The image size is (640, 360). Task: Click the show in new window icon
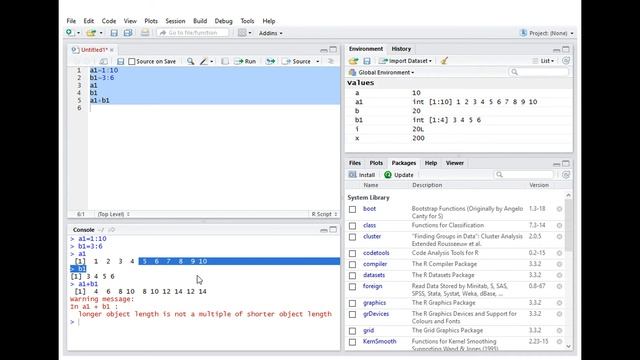[x=104, y=61]
